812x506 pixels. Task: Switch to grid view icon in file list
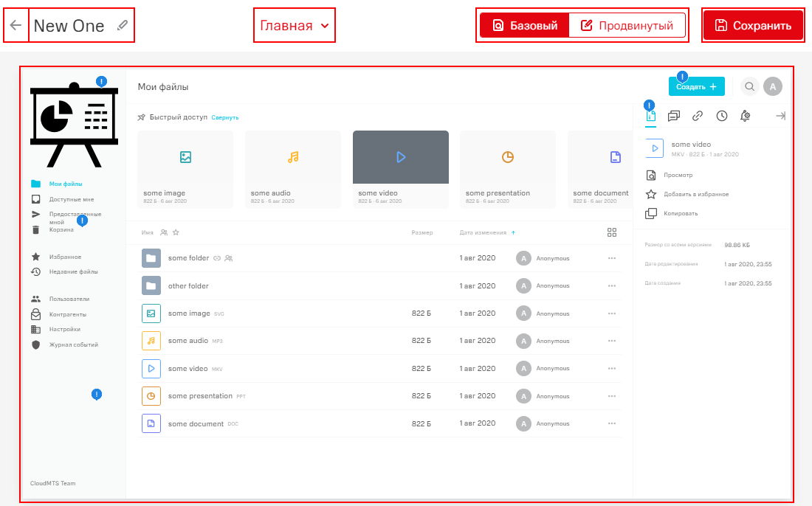pyautogui.click(x=611, y=232)
